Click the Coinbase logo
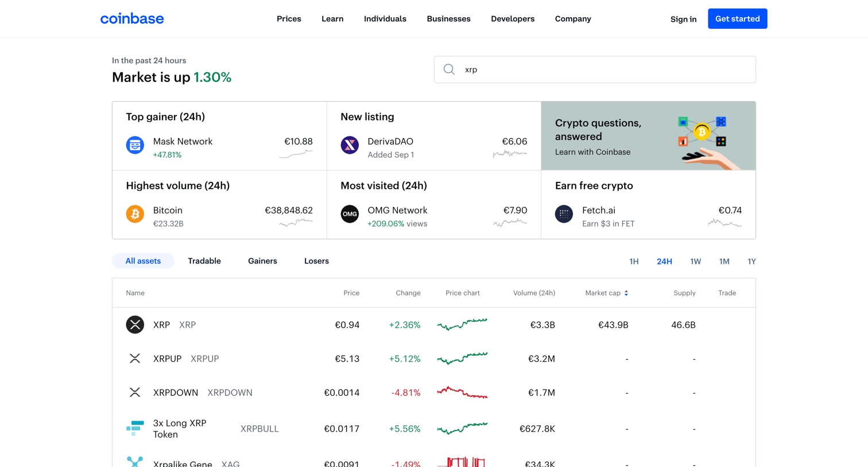This screenshot has height=467, width=868. coord(132,18)
